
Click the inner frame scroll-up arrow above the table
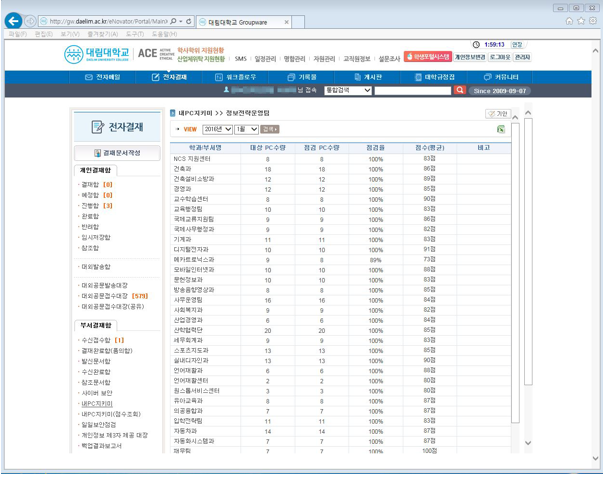coord(515,117)
